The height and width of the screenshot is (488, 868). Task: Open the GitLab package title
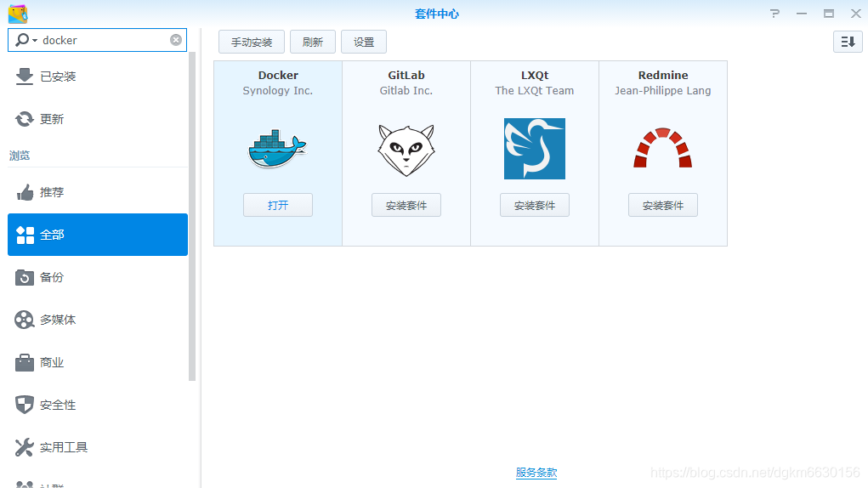pos(406,76)
